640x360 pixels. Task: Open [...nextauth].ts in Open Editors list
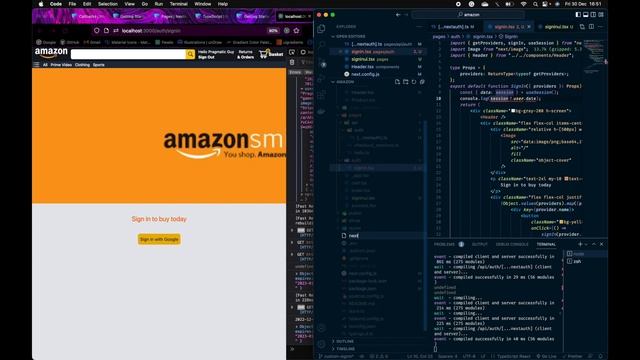pos(378,44)
